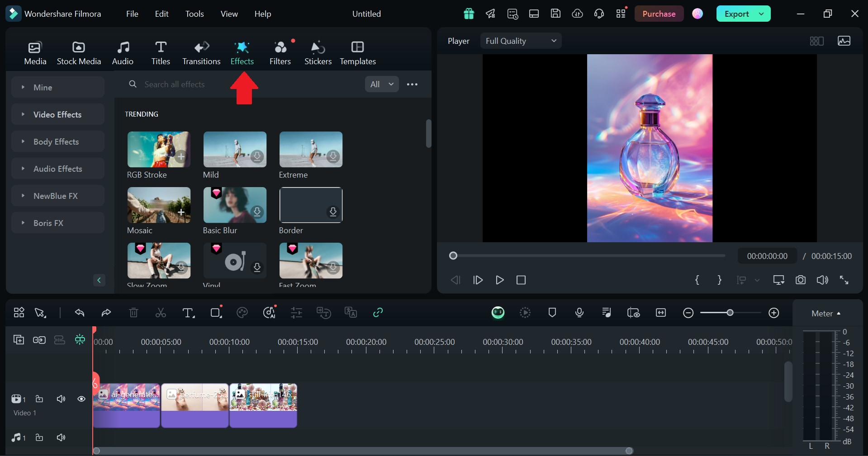This screenshot has height=456, width=868.
Task: Download the Extreme effect
Action: coord(333,156)
